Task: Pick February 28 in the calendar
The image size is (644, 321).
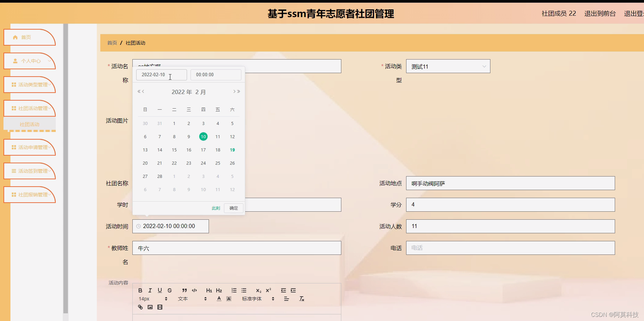Action: (x=160, y=176)
